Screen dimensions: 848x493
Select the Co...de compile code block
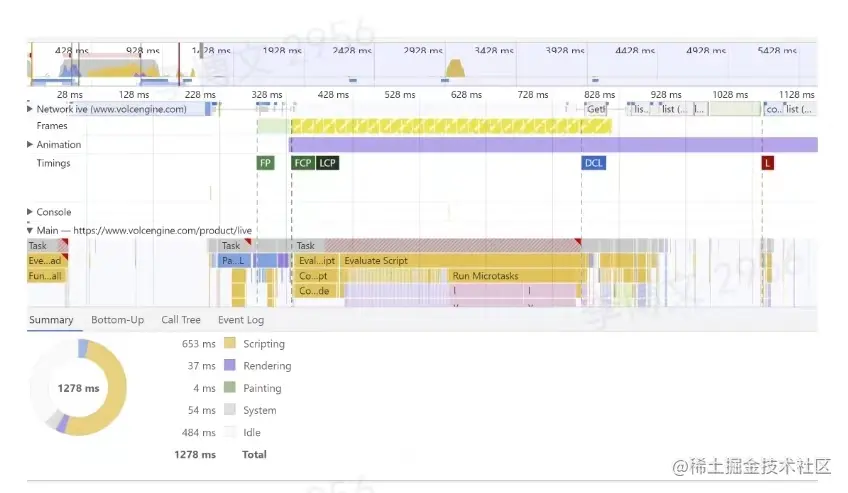316,291
